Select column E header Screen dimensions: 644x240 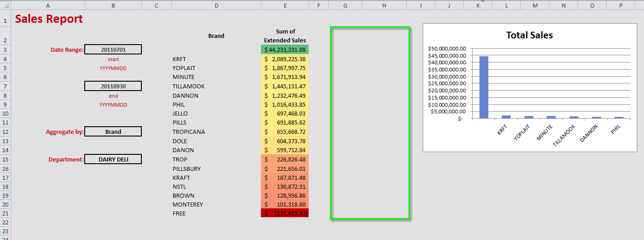coord(285,5)
